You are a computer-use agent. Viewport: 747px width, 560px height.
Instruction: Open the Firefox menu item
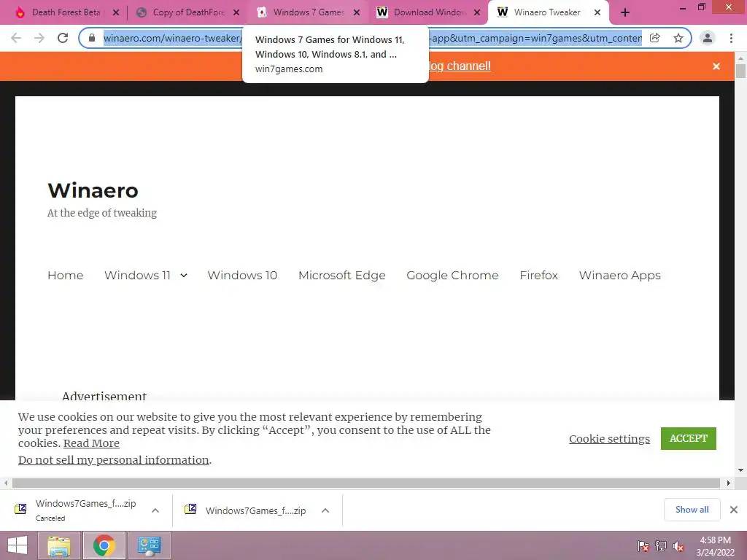click(x=539, y=275)
